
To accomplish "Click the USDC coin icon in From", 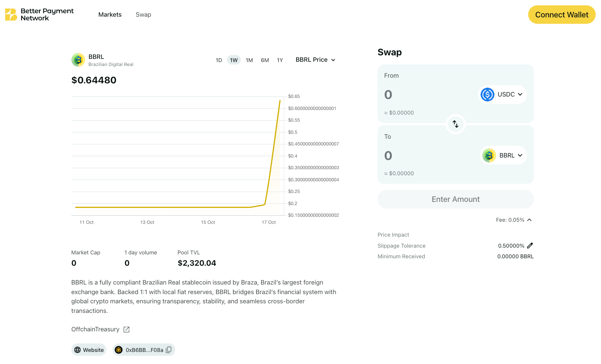I will (487, 94).
